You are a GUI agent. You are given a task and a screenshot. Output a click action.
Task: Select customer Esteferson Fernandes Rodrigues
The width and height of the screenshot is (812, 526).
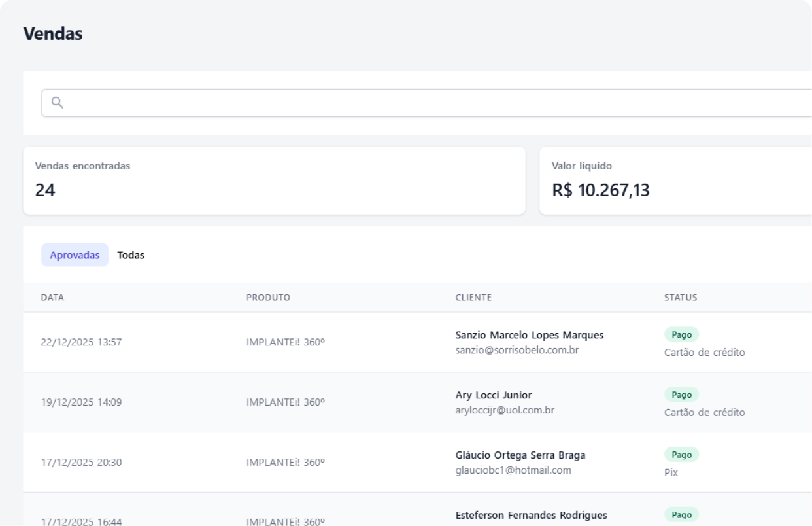point(531,515)
